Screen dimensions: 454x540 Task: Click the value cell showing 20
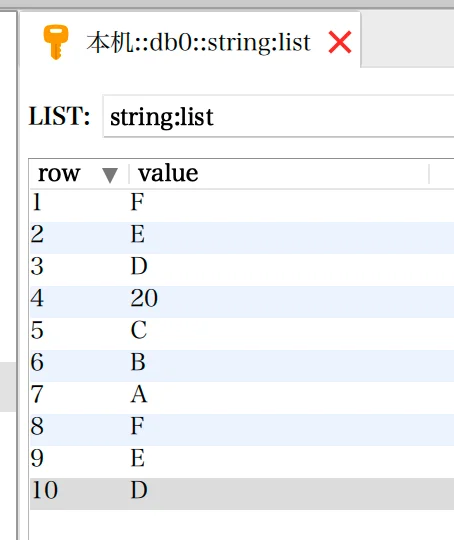(x=144, y=298)
